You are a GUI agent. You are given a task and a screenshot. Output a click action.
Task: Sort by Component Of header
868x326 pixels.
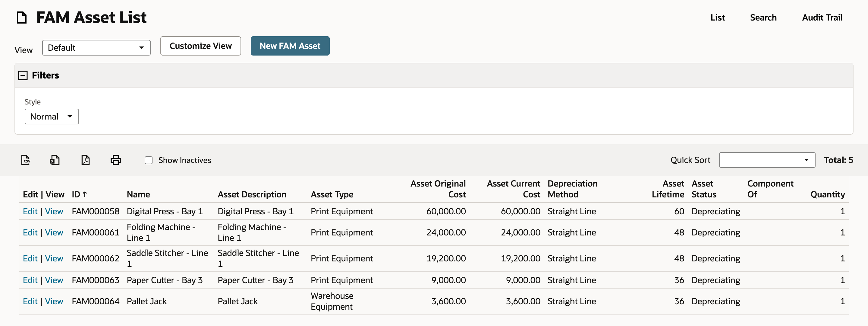point(770,189)
